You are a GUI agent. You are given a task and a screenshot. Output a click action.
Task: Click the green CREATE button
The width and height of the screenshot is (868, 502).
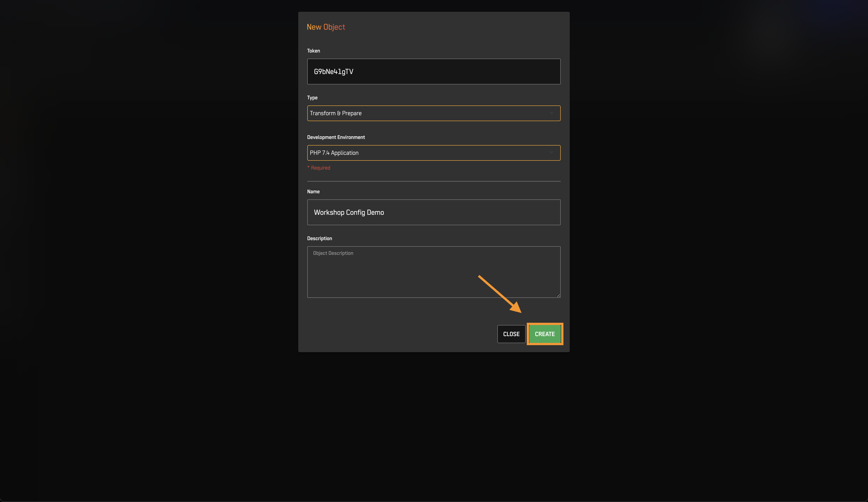coord(545,334)
